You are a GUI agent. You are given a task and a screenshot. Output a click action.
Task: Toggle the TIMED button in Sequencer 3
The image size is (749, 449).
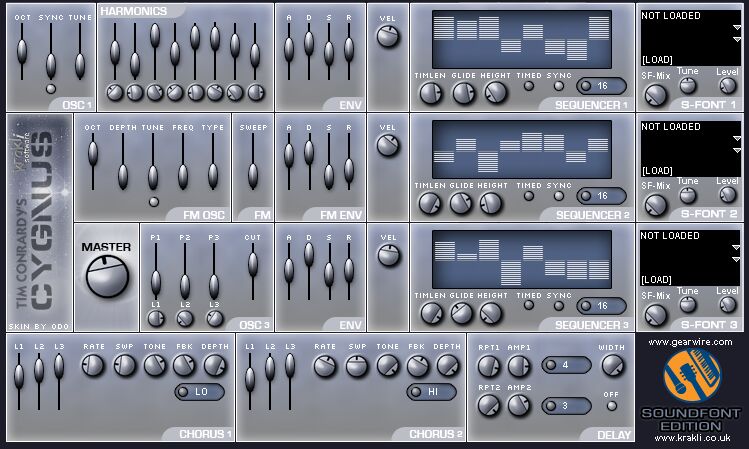coord(528,306)
